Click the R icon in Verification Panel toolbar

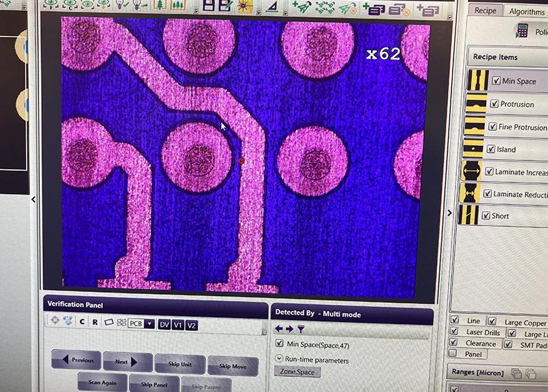click(x=95, y=321)
